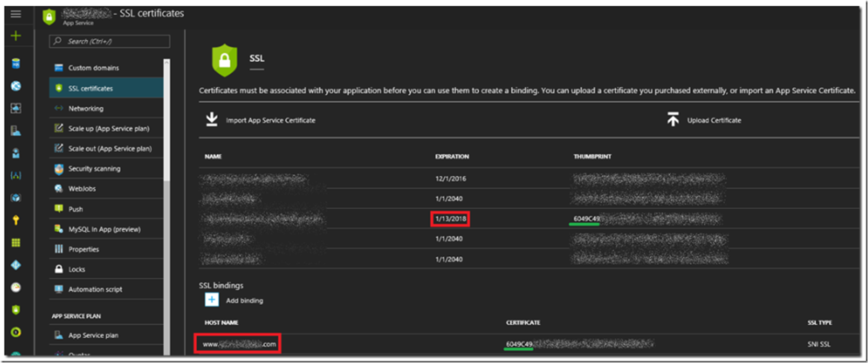Open Custom domains settings

point(93,68)
